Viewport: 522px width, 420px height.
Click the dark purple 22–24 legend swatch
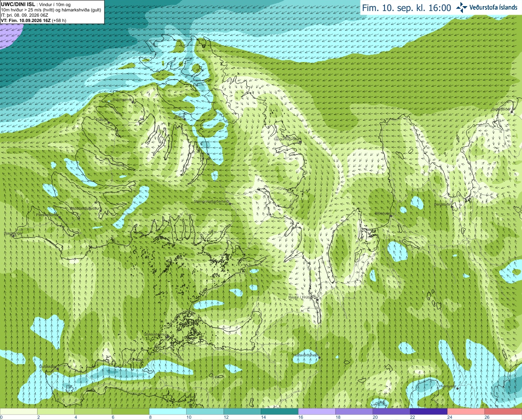(x=428, y=411)
